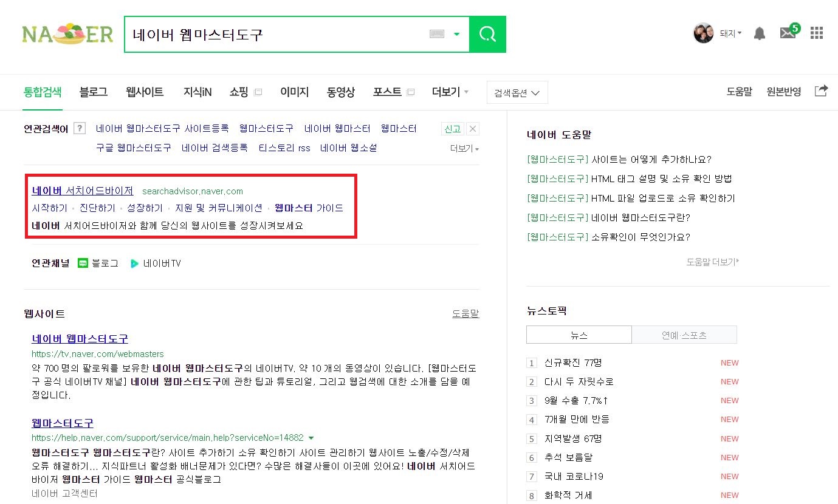This screenshot has height=504, width=838.
Task: Click related search 네이버 검색등록
Action: pyautogui.click(x=215, y=148)
